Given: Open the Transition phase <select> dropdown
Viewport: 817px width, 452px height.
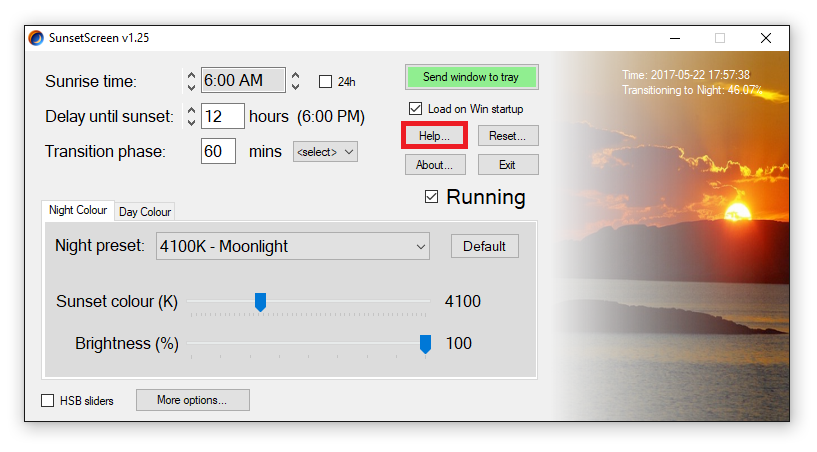Looking at the screenshot, I should tap(325, 152).
